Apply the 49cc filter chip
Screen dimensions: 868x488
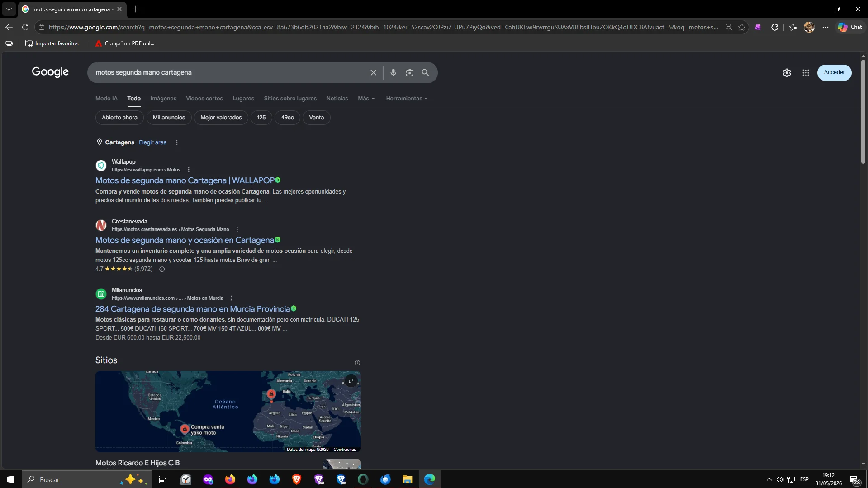click(x=287, y=118)
